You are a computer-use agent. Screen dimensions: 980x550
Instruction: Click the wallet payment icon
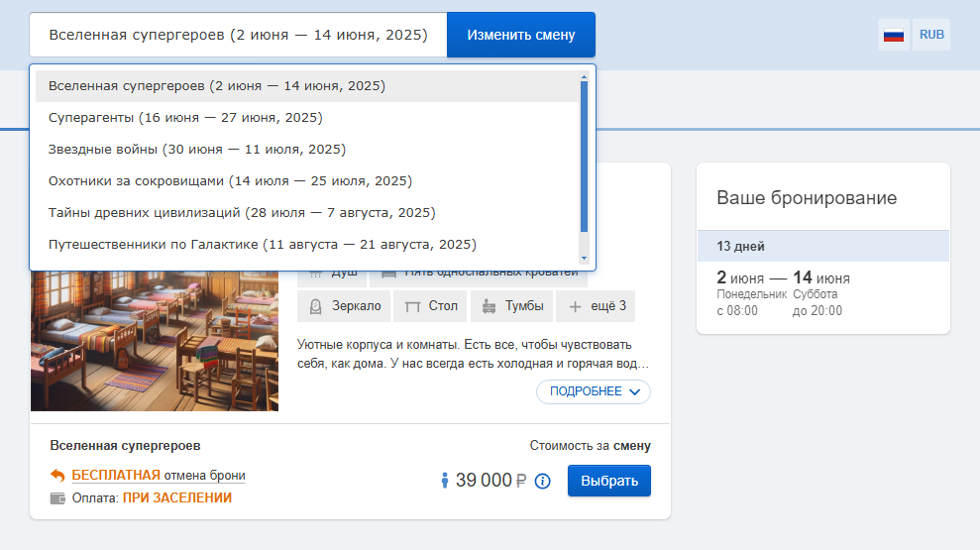point(57,498)
